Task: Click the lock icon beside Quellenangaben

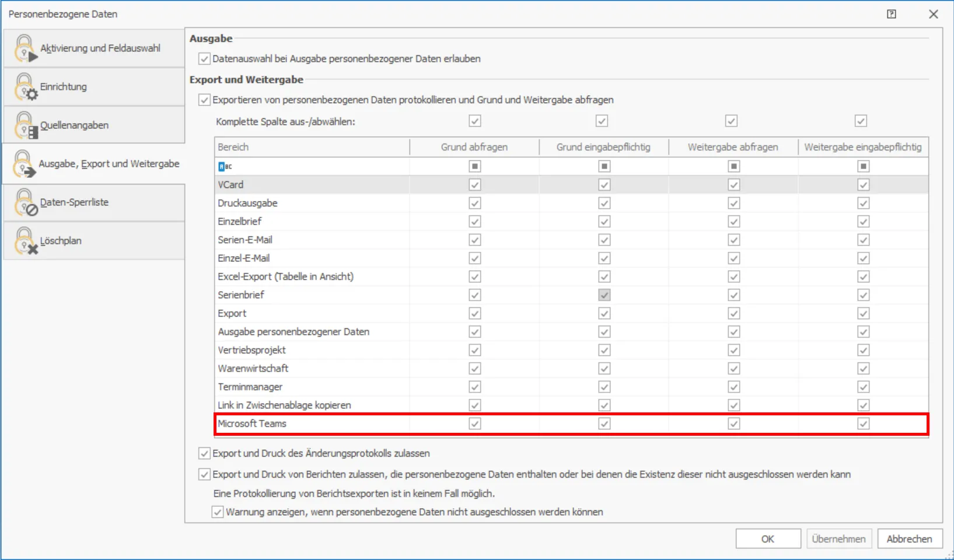Action: pos(25,125)
